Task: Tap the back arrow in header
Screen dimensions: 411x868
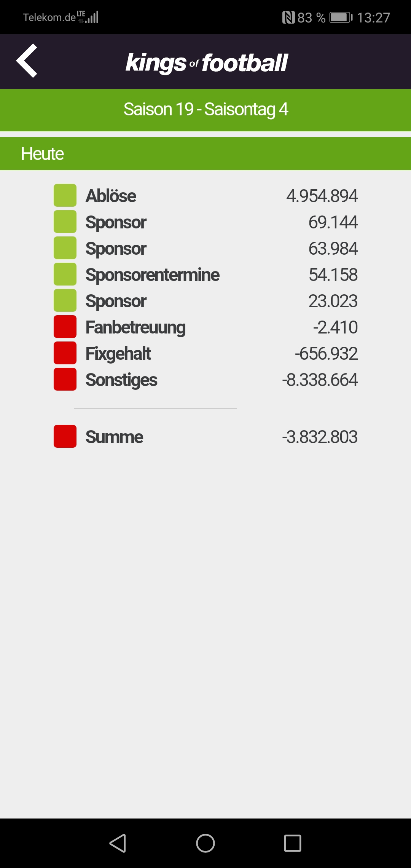Action: (x=27, y=61)
